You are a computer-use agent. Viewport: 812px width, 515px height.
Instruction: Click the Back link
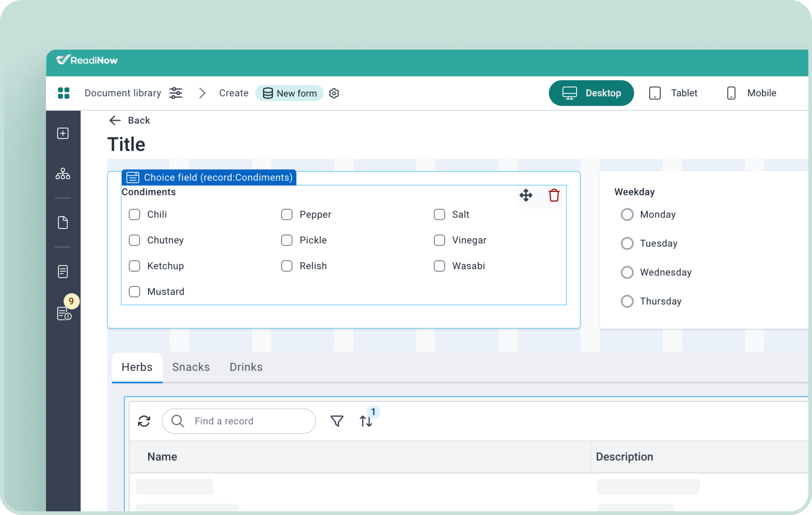tap(130, 120)
